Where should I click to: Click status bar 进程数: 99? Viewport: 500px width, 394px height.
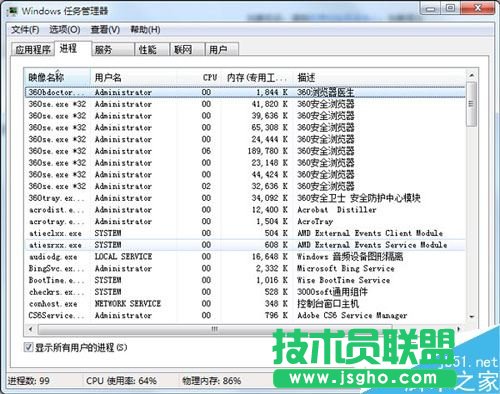[x=29, y=381]
